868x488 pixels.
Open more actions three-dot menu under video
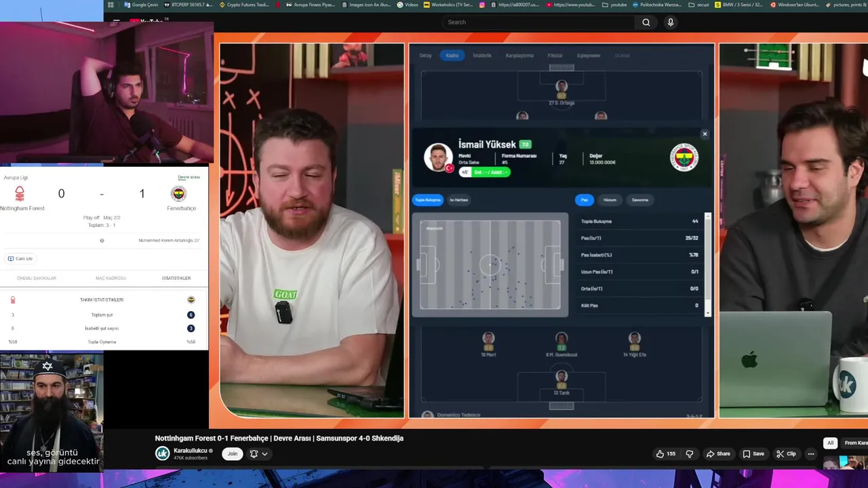pos(810,453)
